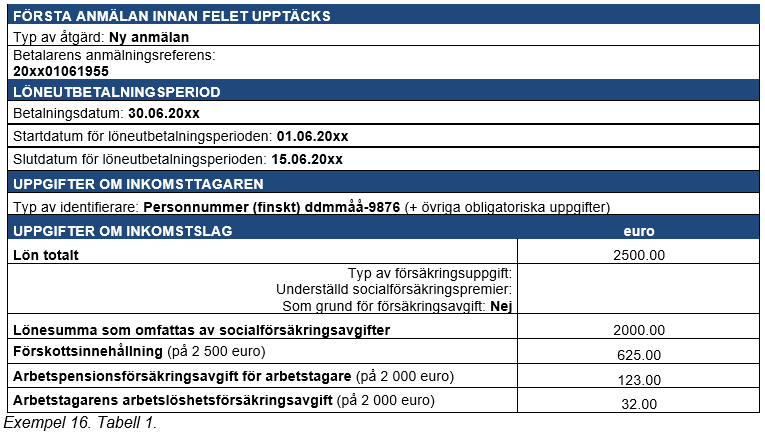The width and height of the screenshot is (765, 433).
Task: Select the 'Arbetspensionsförsäkringsavgift för arbetstagare' label
Action: [180, 376]
